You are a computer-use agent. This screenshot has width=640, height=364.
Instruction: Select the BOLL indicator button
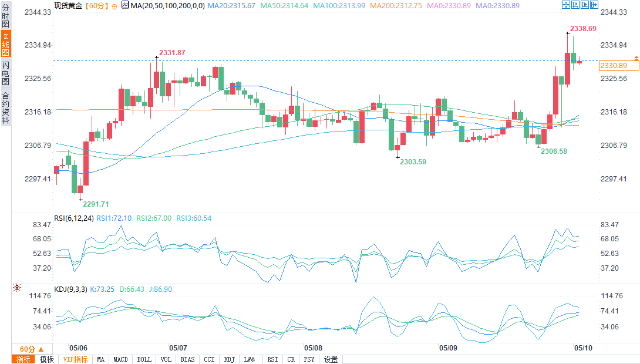(x=144, y=359)
